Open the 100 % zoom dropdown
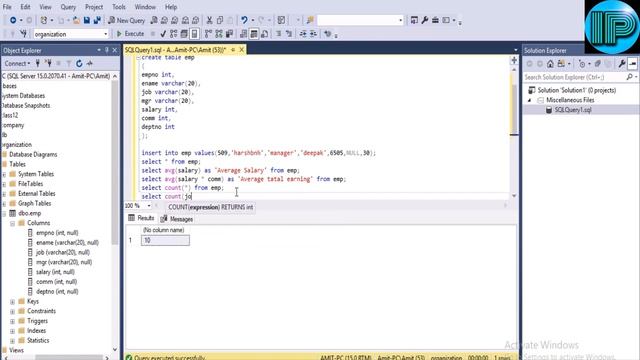This screenshot has height=360, width=640. 149,206
